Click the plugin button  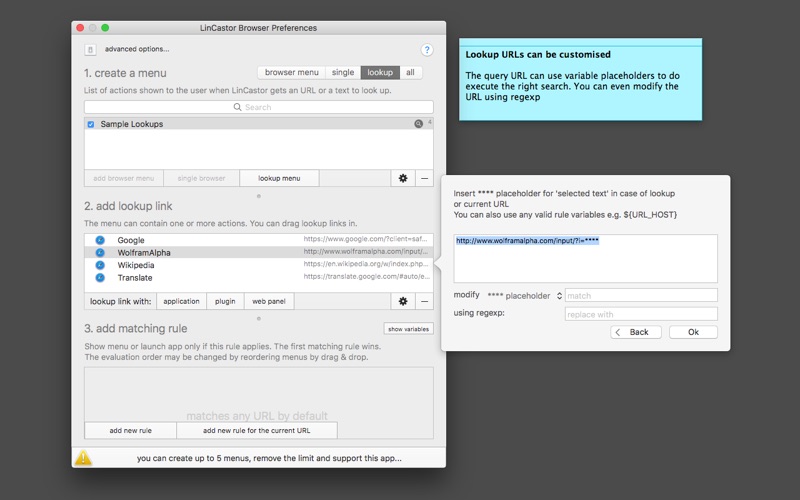tap(225, 301)
